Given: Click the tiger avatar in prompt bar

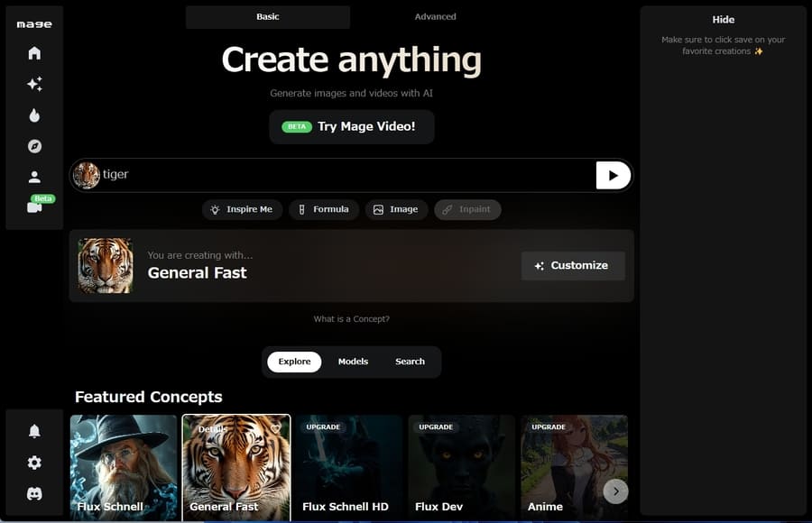Looking at the screenshot, I should coord(87,175).
